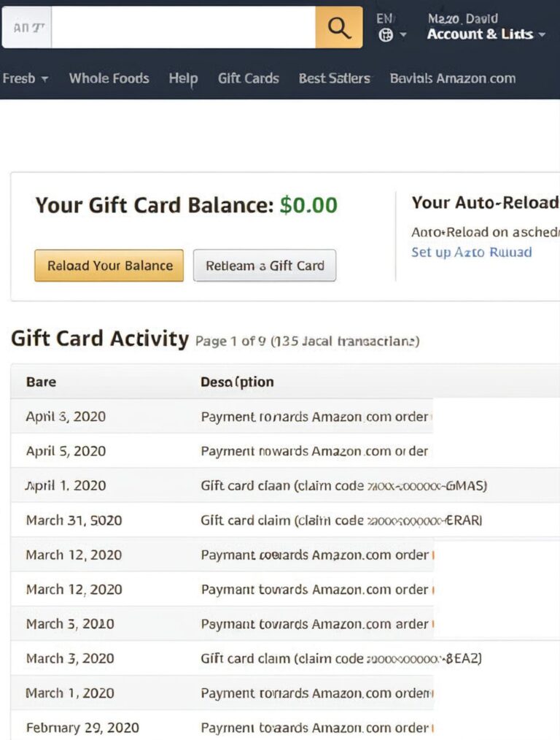Viewport: 560px width, 740px height.
Task: Click Reload Your Balance button
Action: (x=109, y=266)
